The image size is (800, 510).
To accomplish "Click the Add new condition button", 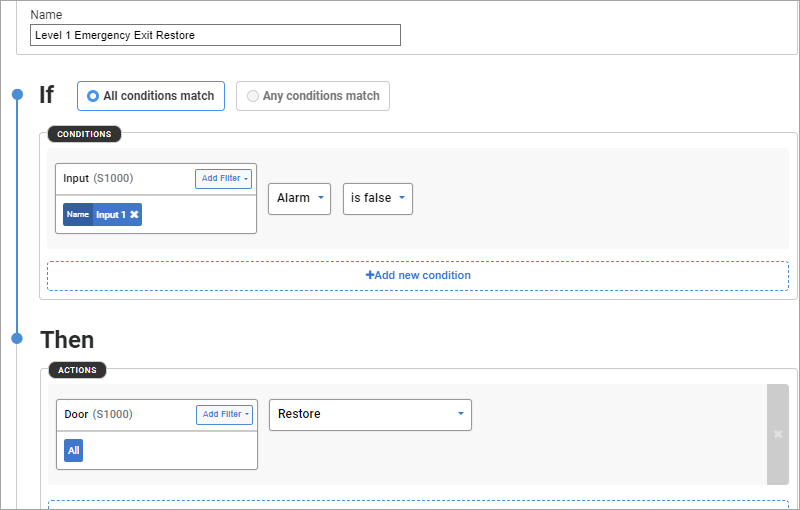I will coord(418,275).
